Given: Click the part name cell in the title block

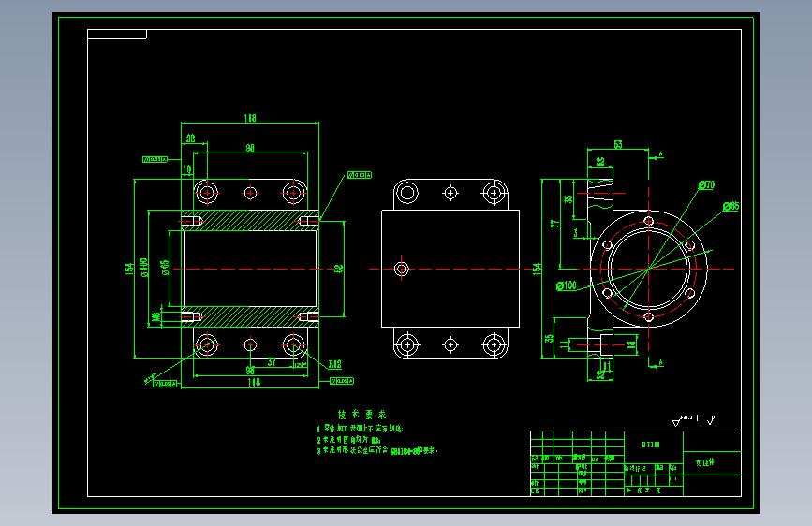Looking at the screenshot, I should pyautogui.click(x=712, y=462).
